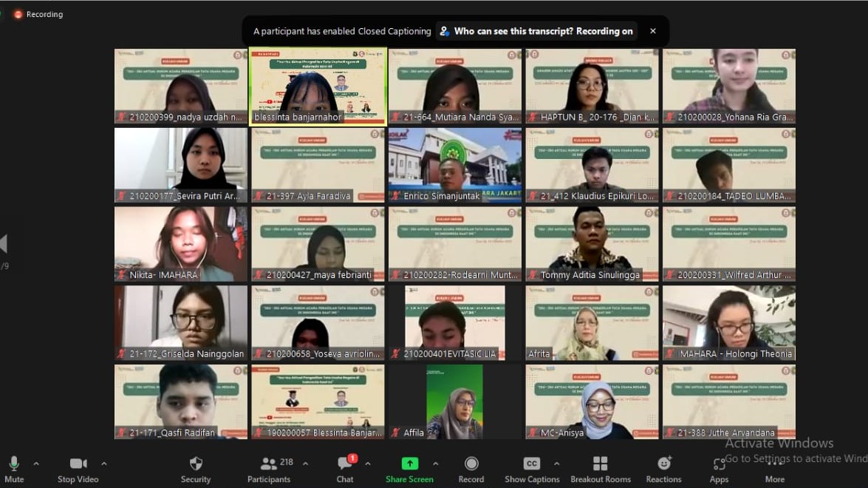Select video tile of 210200177_Sevira Putri
The image size is (868, 488).
(x=181, y=165)
